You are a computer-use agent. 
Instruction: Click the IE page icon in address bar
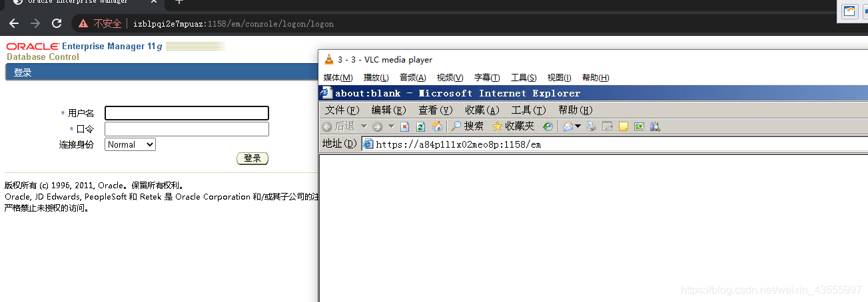368,144
